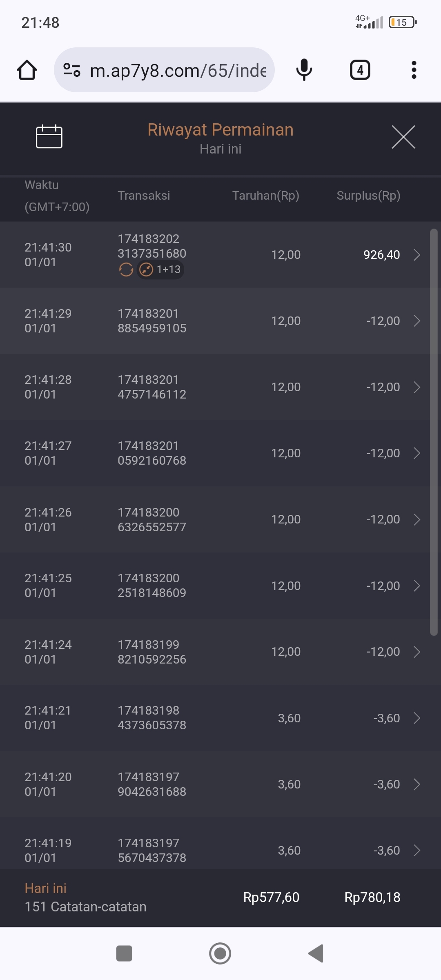Viewport: 441px width, 980px height.
Task: Expand the 21:41:30 record with 926,40 surplus
Action: pos(416,255)
